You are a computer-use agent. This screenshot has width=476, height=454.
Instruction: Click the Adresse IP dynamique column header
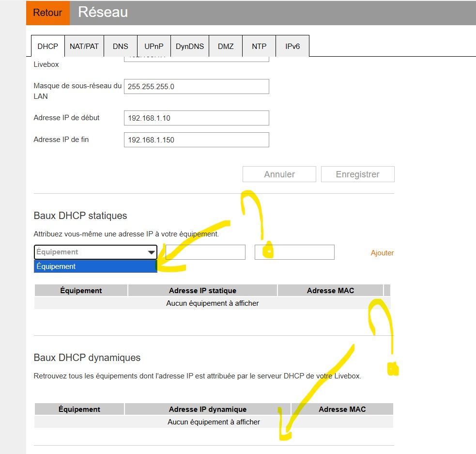[208, 409]
